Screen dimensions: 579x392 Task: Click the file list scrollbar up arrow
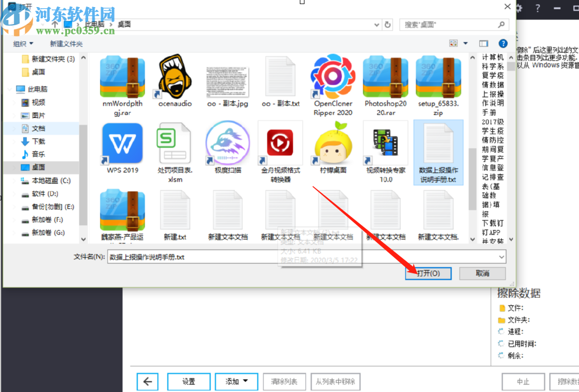tap(472, 58)
